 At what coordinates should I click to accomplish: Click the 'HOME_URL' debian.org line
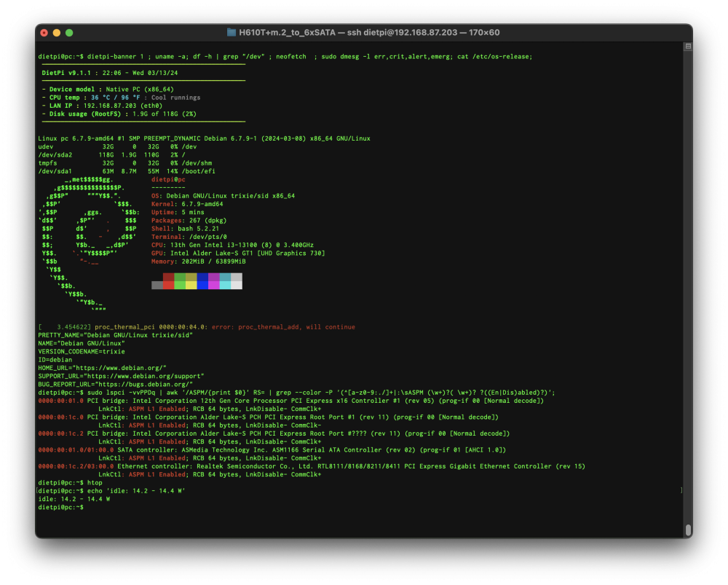point(102,368)
